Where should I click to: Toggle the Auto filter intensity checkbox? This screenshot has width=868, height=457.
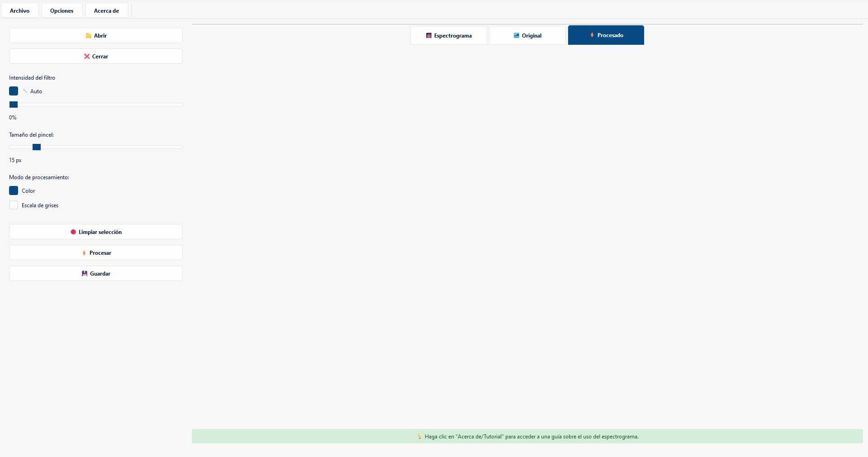(14, 91)
